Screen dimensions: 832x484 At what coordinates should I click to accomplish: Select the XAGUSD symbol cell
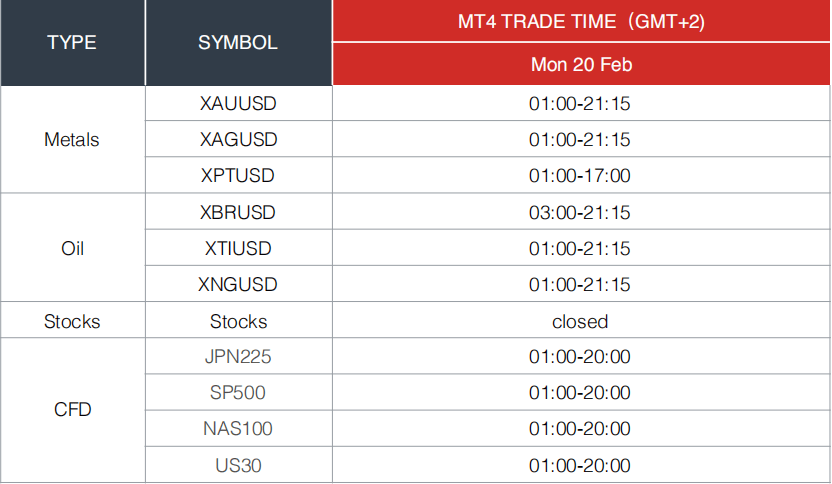[238, 140]
